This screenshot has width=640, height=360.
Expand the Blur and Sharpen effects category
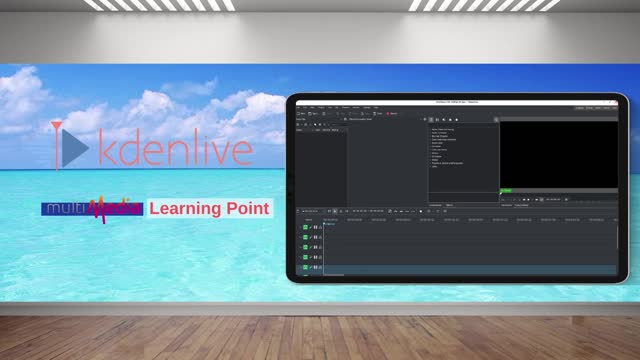(x=440, y=136)
